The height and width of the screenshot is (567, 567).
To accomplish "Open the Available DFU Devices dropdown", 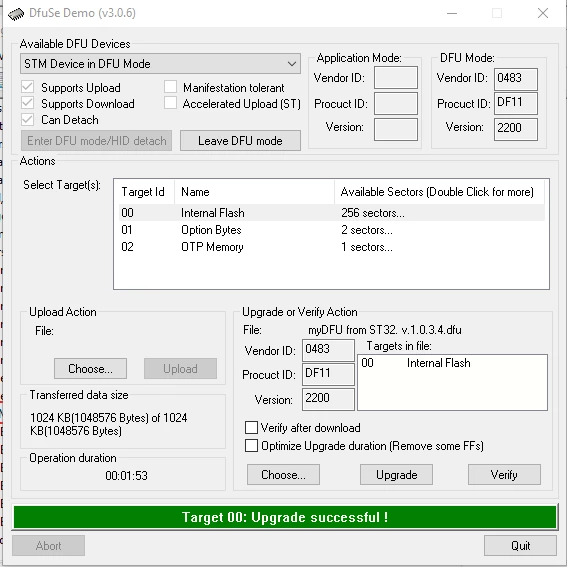I will pos(160,64).
